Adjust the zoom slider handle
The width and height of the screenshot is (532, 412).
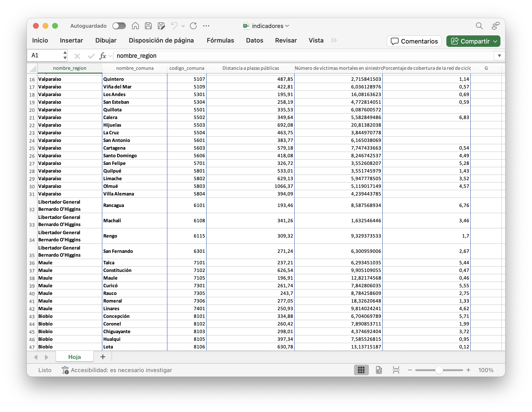[439, 370]
